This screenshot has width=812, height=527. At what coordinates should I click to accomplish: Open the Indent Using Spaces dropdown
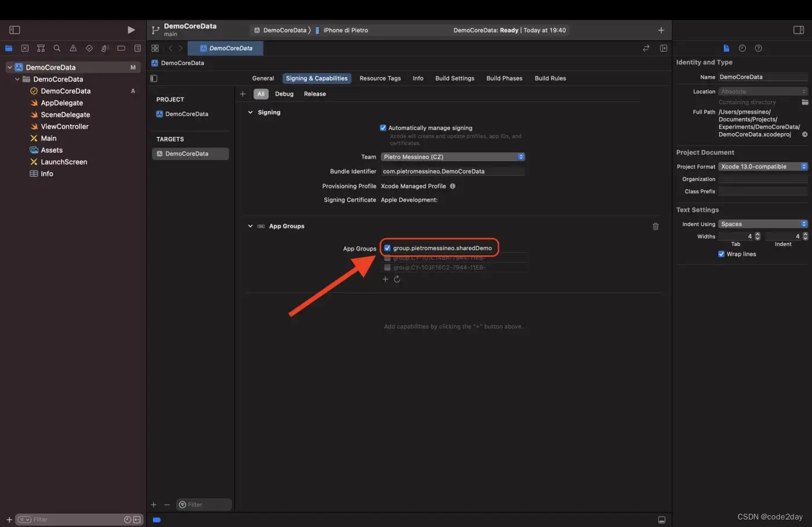click(x=763, y=224)
